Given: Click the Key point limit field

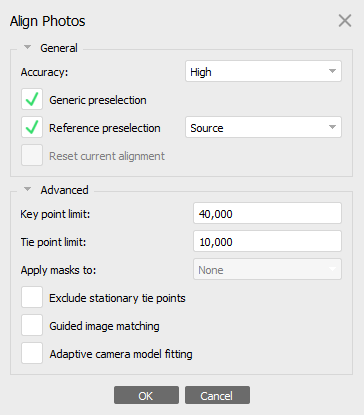Looking at the screenshot, I should pyautogui.click(x=267, y=213).
